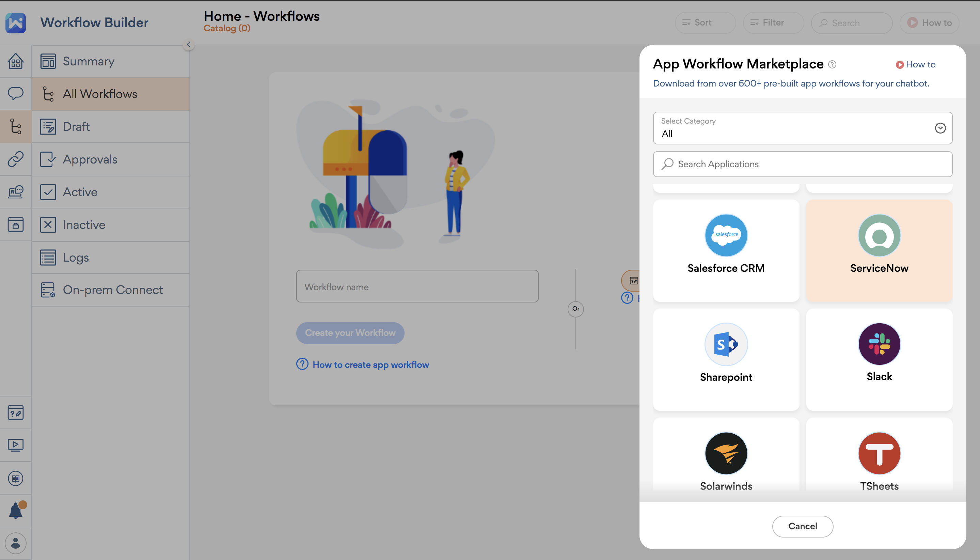980x560 pixels.
Task: Select the Slack app tile
Action: [x=879, y=359]
